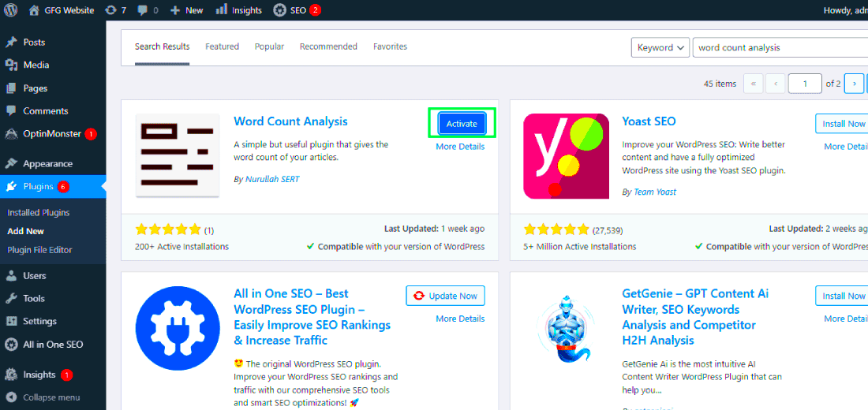Open the Yoast SEO plugin logo
This screenshot has width=868, height=410.
(x=566, y=155)
